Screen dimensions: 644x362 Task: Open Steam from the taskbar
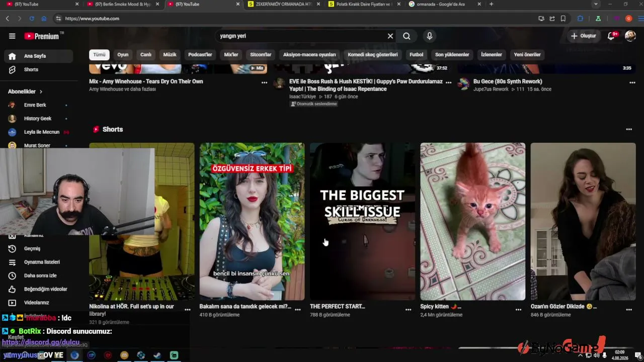pos(157,355)
